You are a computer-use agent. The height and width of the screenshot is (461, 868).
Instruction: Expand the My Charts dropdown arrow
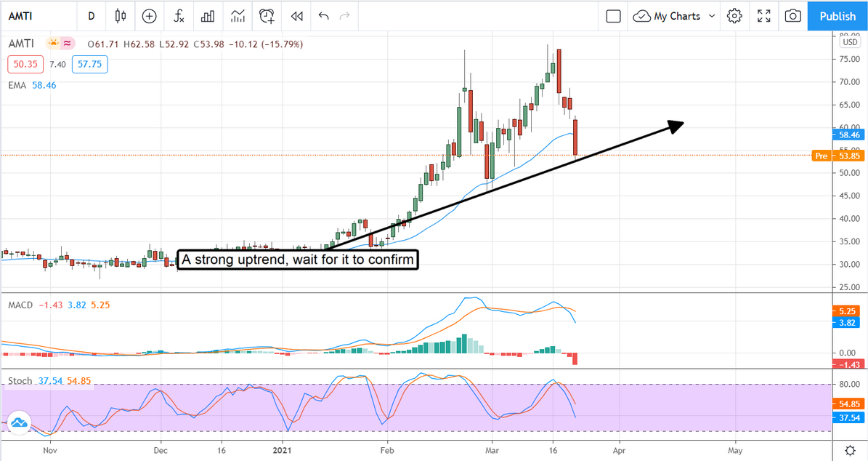(712, 16)
